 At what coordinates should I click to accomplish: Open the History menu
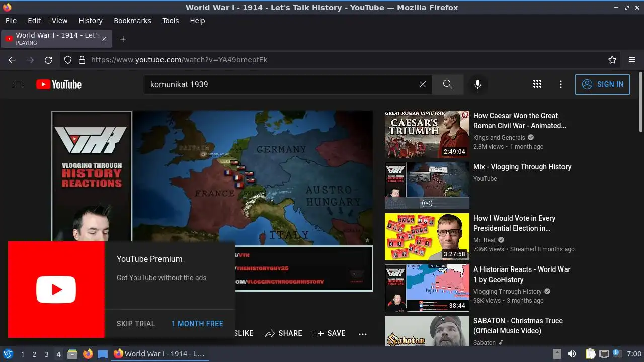[91, 21]
